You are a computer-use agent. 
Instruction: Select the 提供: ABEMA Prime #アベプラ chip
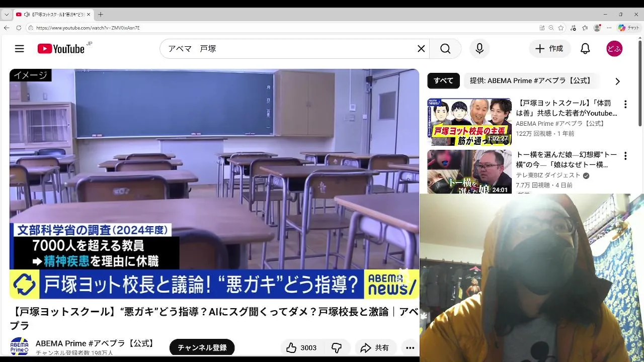(530, 80)
